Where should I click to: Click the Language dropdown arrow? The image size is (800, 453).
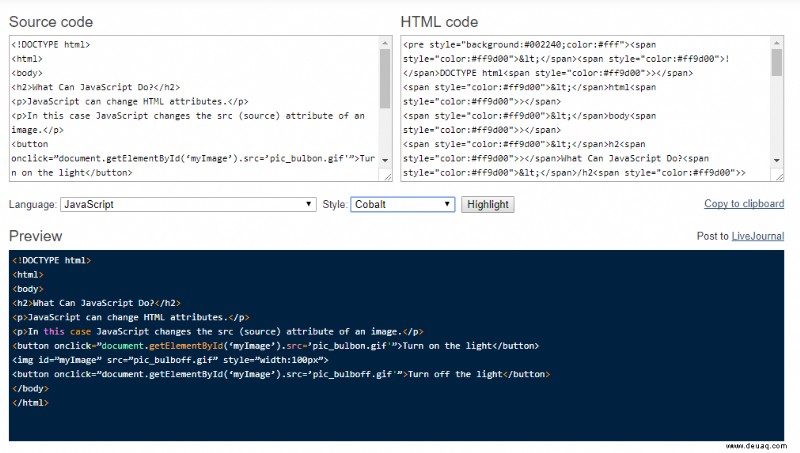point(308,204)
